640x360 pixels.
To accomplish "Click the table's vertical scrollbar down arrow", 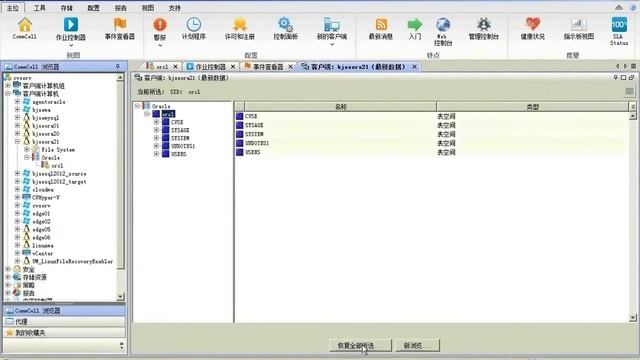I will 633,317.
